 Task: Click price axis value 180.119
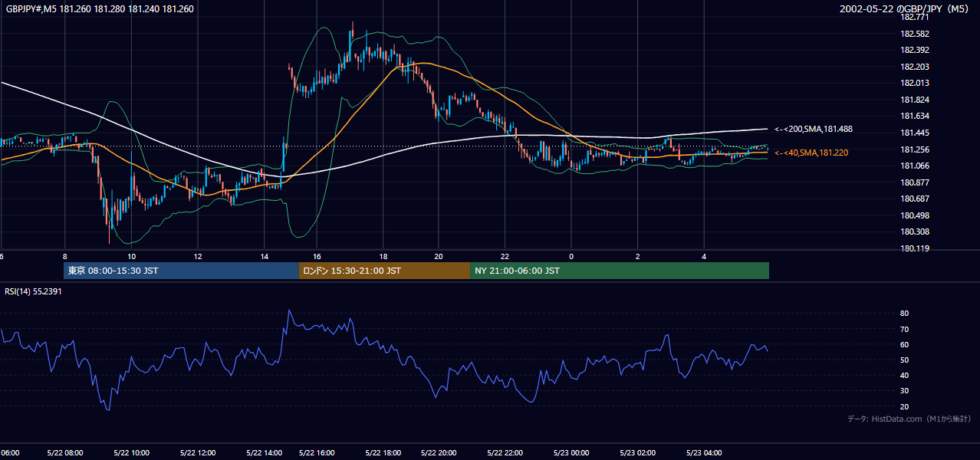click(914, 248)
